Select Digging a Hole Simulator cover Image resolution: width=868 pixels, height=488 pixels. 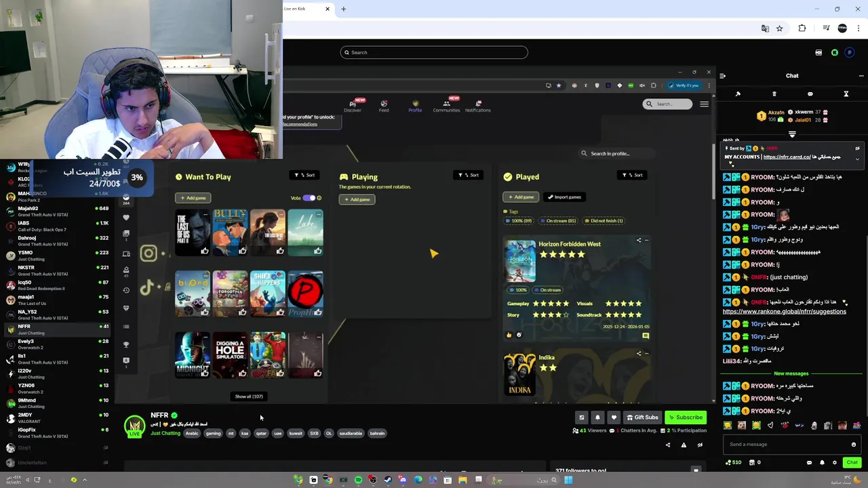click(x=230, y=354)
